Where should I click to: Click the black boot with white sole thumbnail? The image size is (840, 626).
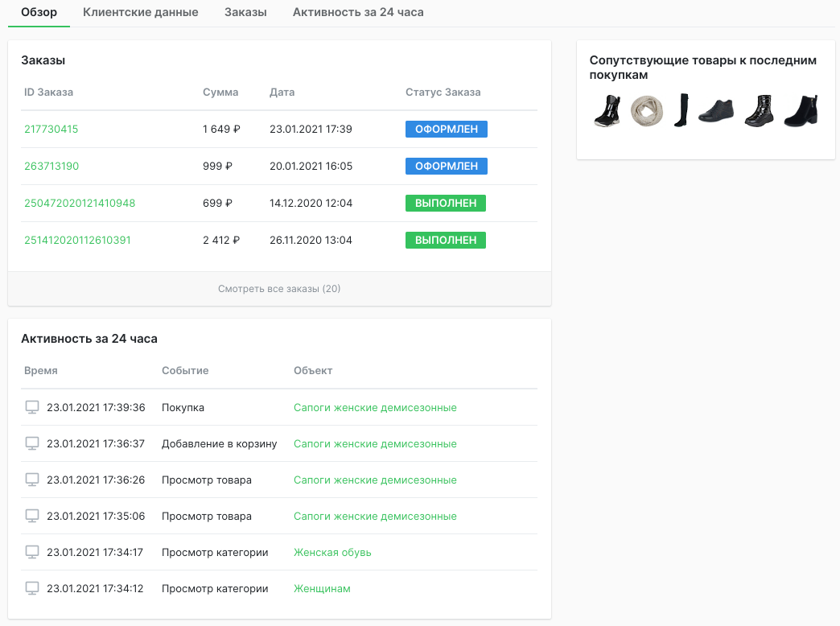(607, 111)
